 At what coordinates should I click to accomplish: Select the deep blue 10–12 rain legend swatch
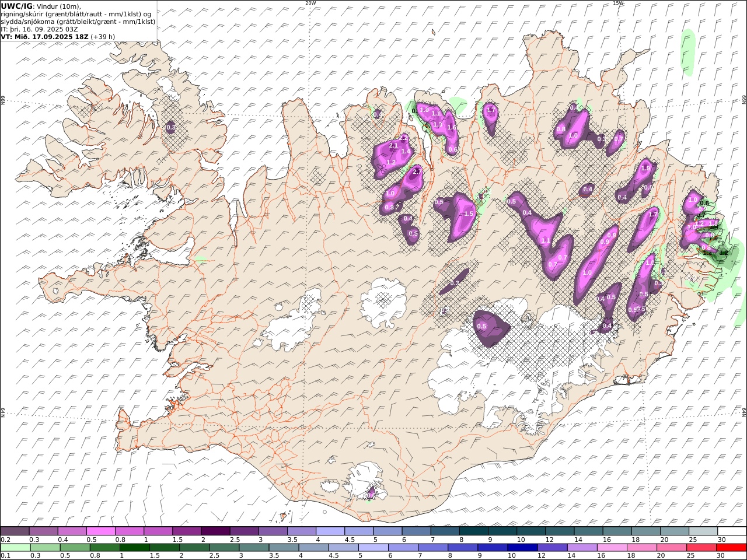522,548
